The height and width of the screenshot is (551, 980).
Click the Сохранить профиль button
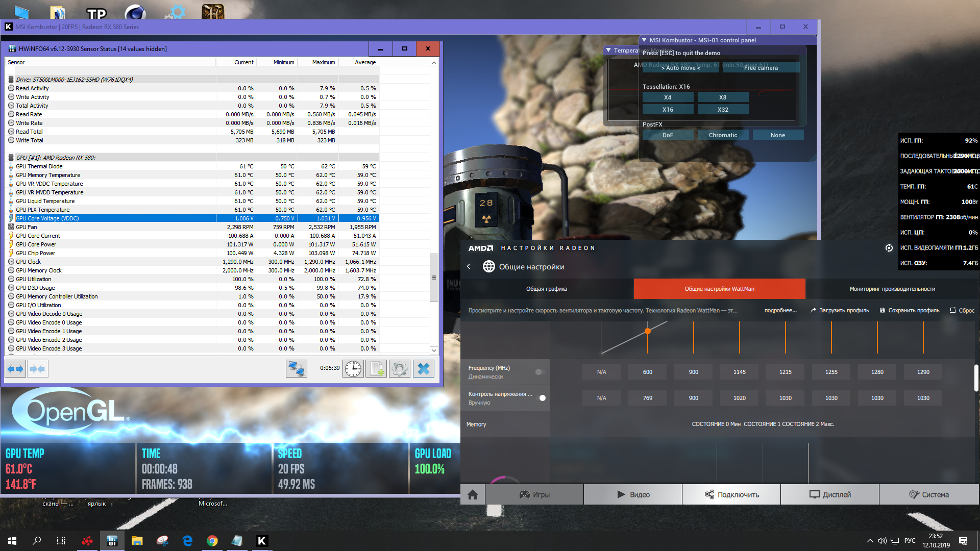[x=909, y=310]
